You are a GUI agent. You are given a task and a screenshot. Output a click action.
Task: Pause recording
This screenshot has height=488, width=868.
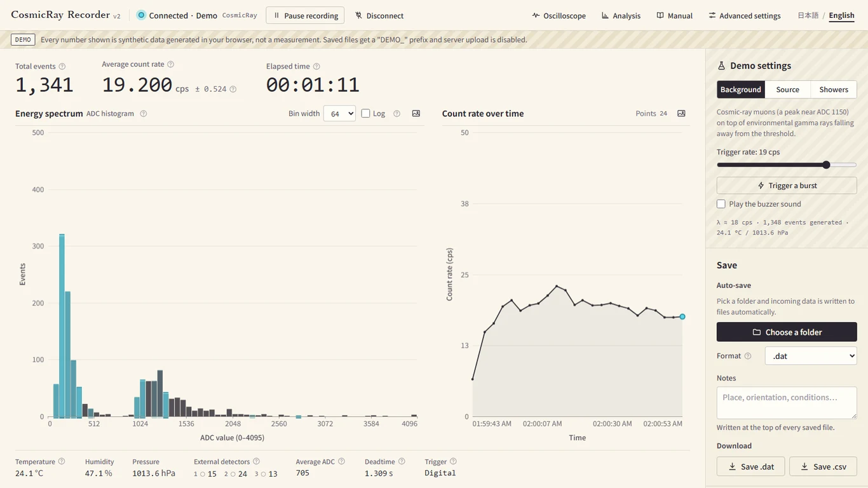coord(305,15)
